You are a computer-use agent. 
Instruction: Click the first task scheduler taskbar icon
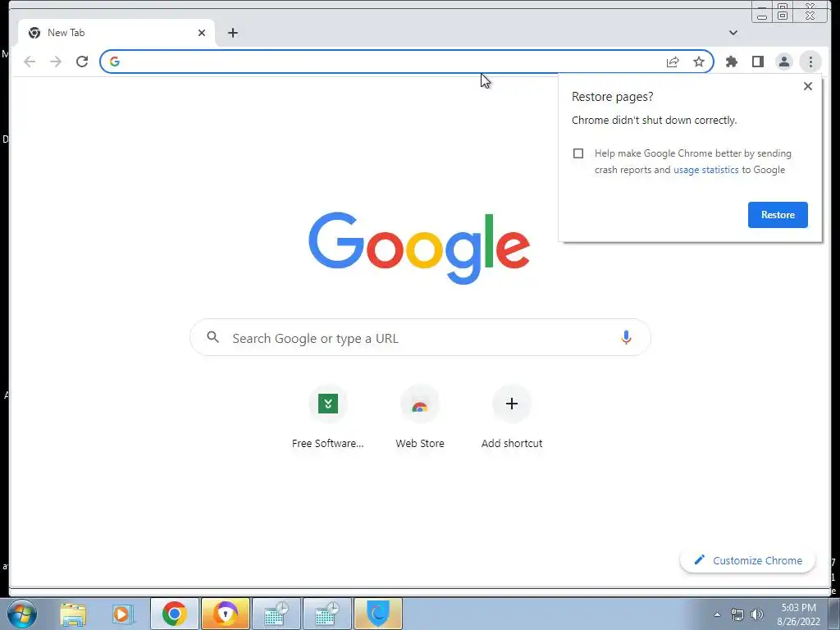pos(276,614)
